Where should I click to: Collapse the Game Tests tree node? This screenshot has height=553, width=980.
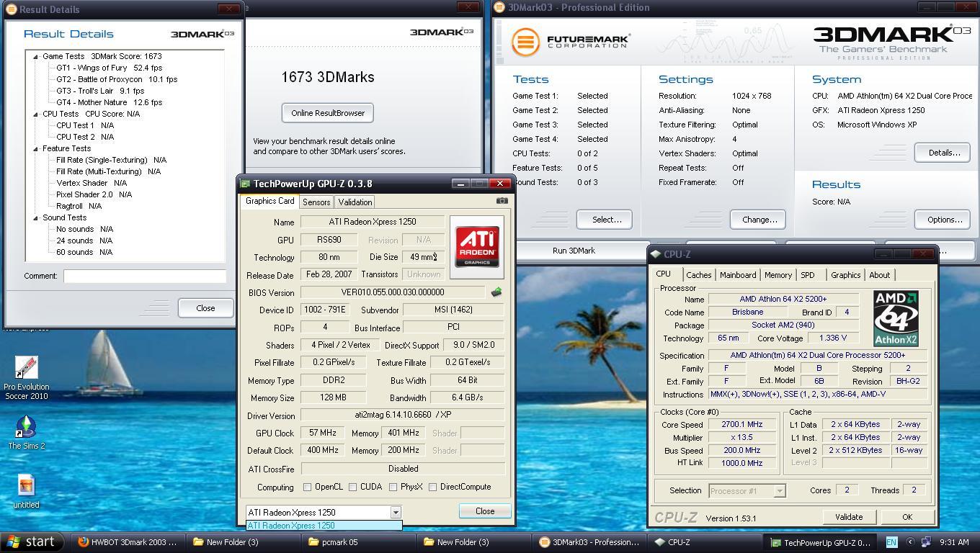coord(36,56)
